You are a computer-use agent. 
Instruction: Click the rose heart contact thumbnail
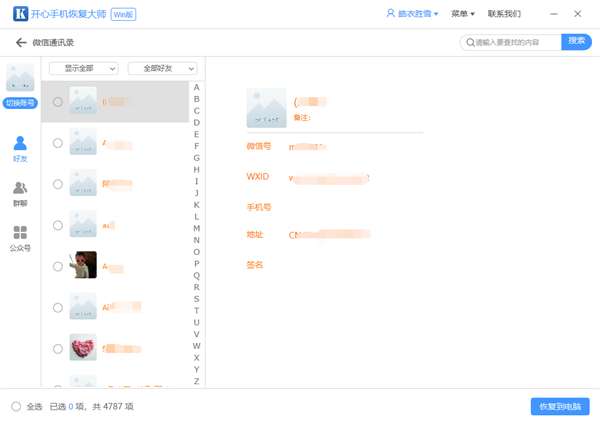(x=83, y=348)
